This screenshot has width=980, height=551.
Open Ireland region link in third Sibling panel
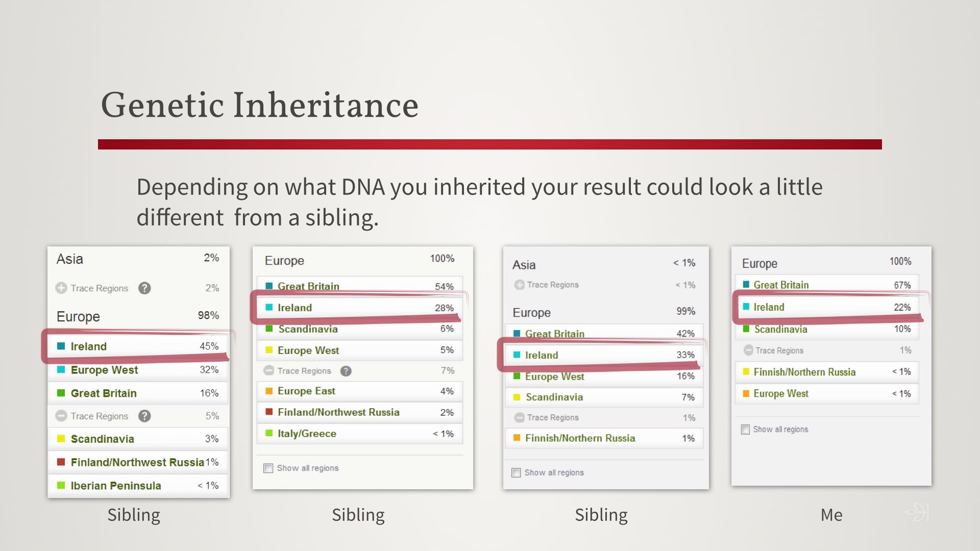[x=542, y=355]
